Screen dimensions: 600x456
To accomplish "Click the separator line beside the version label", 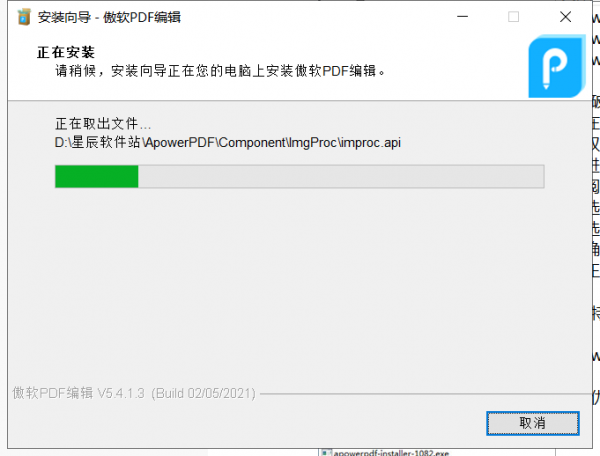I will pyautogui.click(x=426, y=394).
